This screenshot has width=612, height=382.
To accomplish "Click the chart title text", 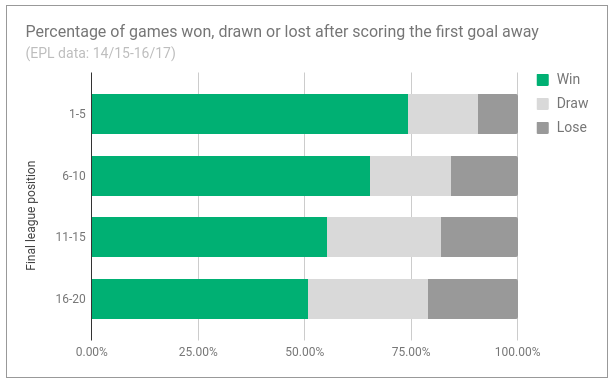I will tap(282, 32).
